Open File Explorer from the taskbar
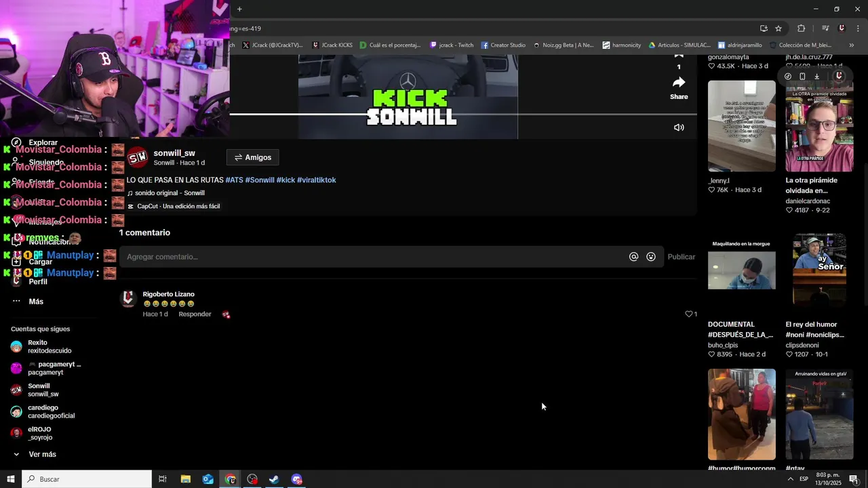Image resolution: width=868 pixels, height=488 pixels. pyautogui.click(x=186, y=479)
